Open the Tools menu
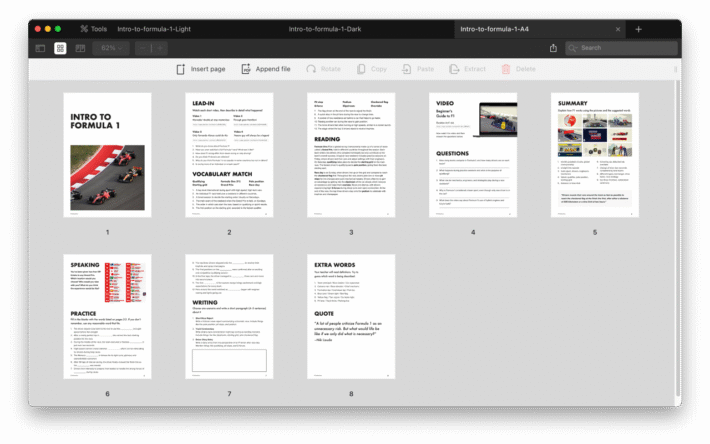The height and width of the screenshot is (444, 710). tap(94, 29)
